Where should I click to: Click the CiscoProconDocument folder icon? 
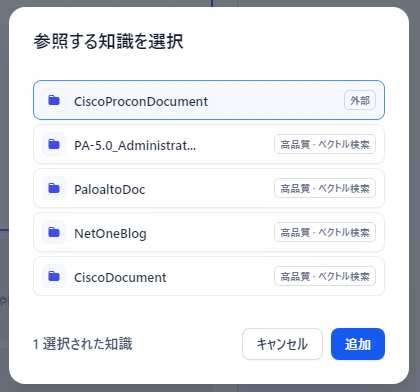tap(54, 100)
